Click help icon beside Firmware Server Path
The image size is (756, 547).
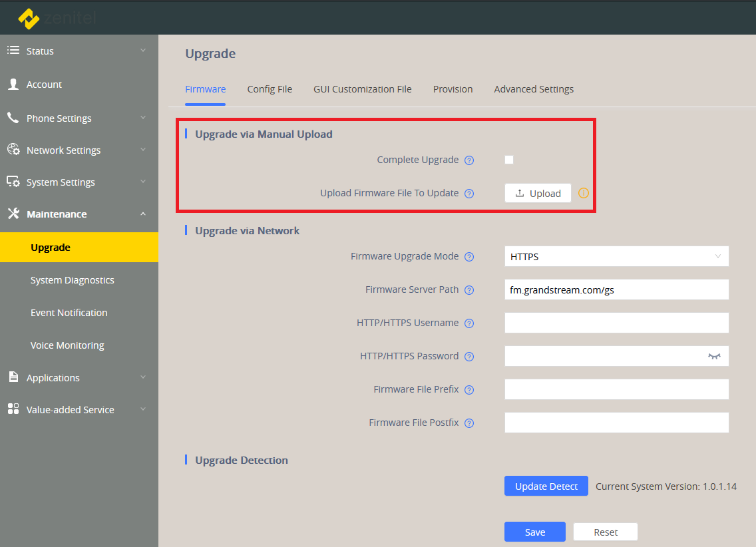(x=469, y=290)
